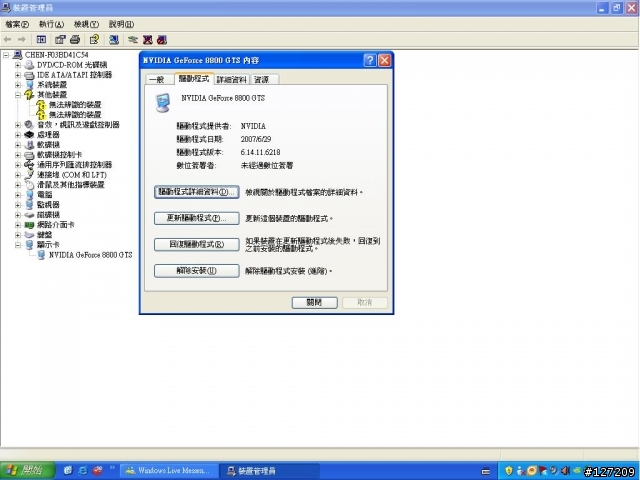This screenshot has height=480, width=640.
Task: Click the 回復驅動程式(R) button
Action: pyautogui.click(x=197, y=244)
